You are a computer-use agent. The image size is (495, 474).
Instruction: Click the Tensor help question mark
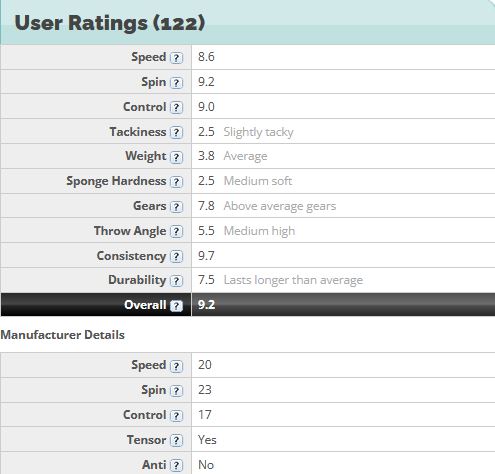(176, 441)
